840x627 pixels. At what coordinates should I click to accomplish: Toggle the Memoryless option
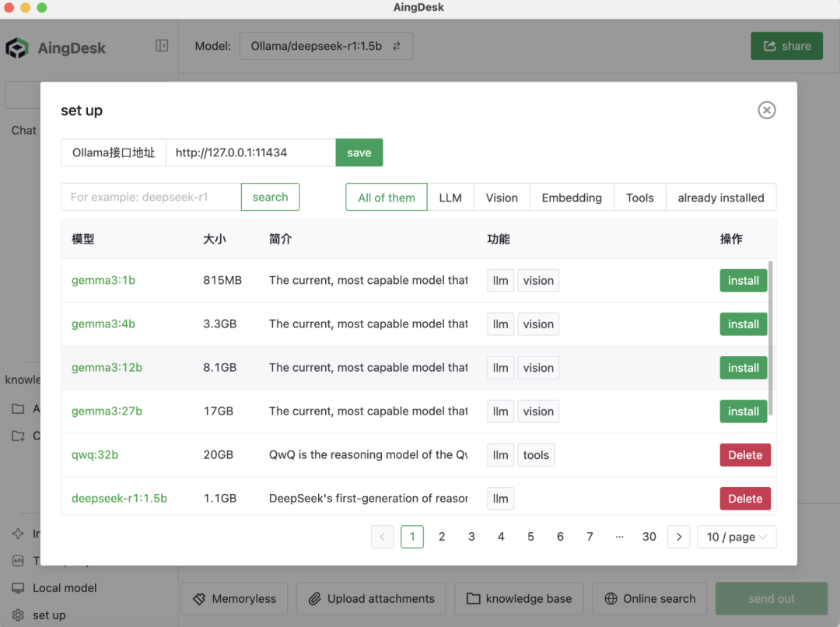(x=234, y=598)
